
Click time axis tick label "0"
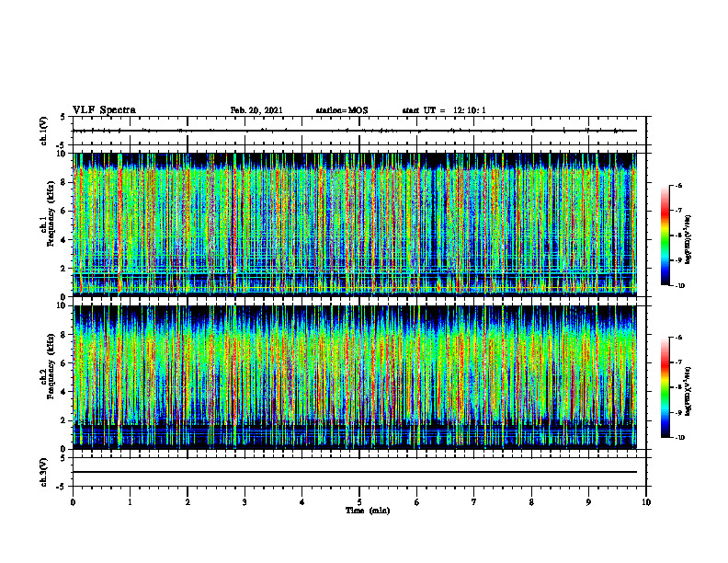point(73,502)
